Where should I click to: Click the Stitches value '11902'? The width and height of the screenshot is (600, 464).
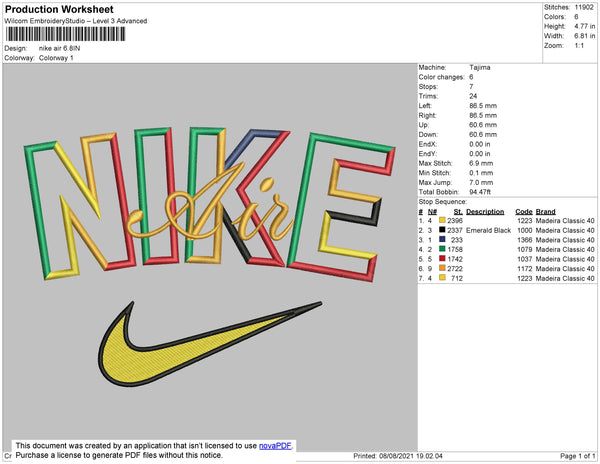point(584,7)
